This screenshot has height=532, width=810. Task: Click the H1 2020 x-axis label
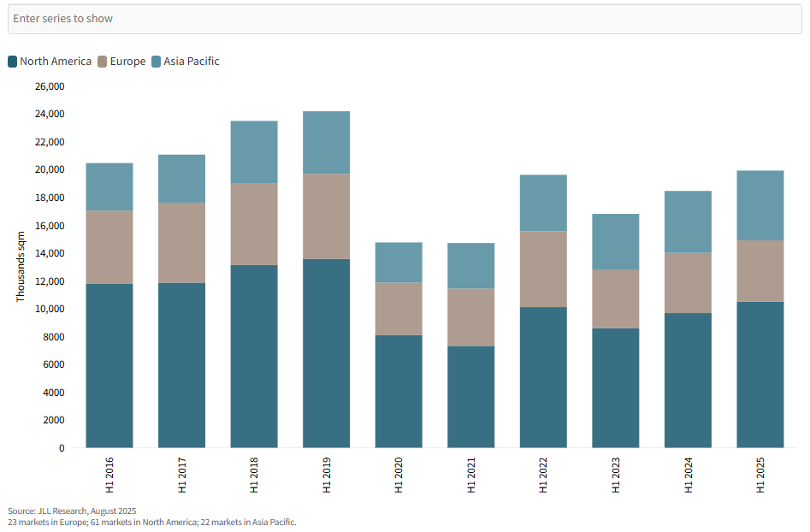click(399, 474)
